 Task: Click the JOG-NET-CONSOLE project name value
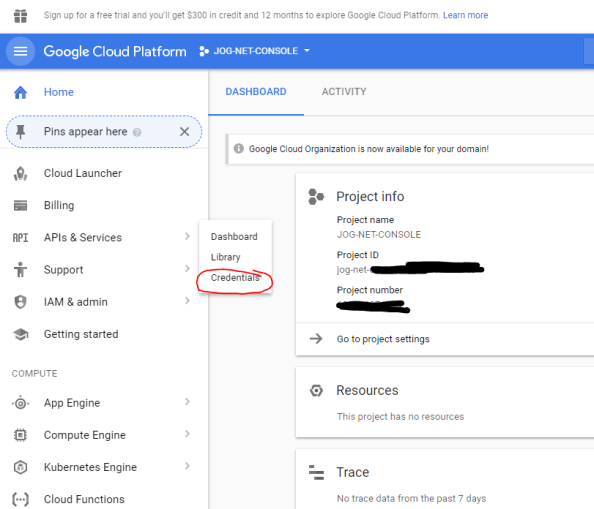379,235
